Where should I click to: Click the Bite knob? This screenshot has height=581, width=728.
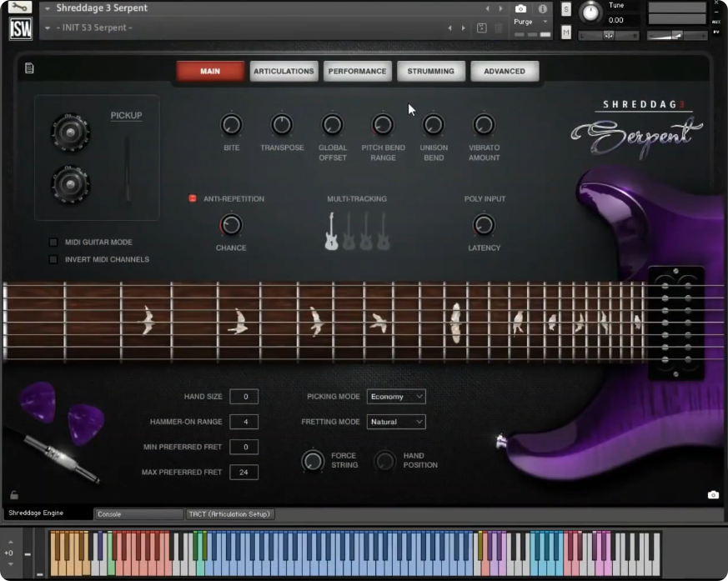coord(231,124)
